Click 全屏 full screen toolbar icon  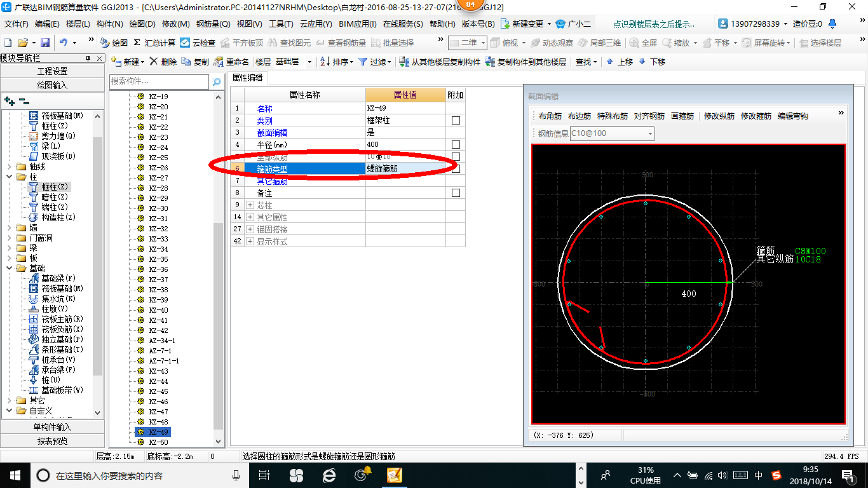[643, 43]
